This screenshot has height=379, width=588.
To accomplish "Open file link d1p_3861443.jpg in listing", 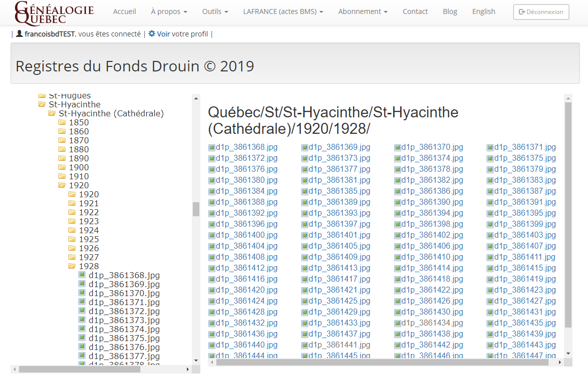I will (525, 345).
